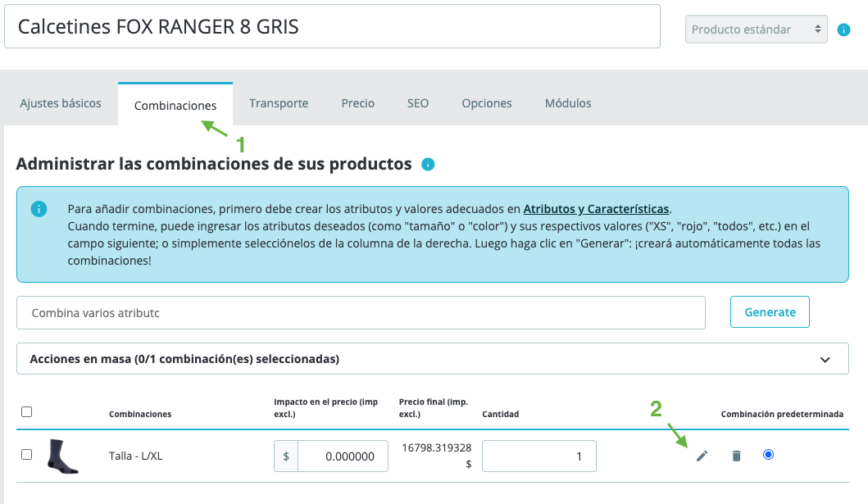Open the Precio tab
Screen dimensions: 868x504
(358, 103)
